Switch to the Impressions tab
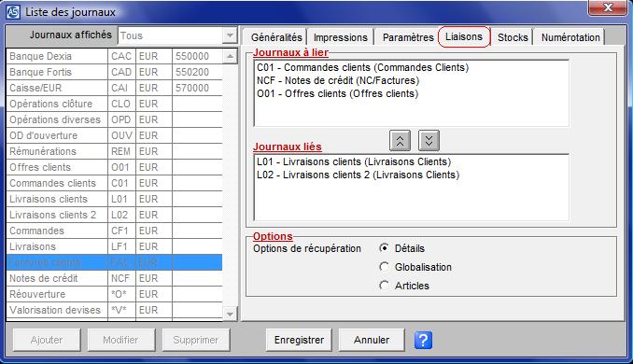633x364 pixels. coord(341,37)
